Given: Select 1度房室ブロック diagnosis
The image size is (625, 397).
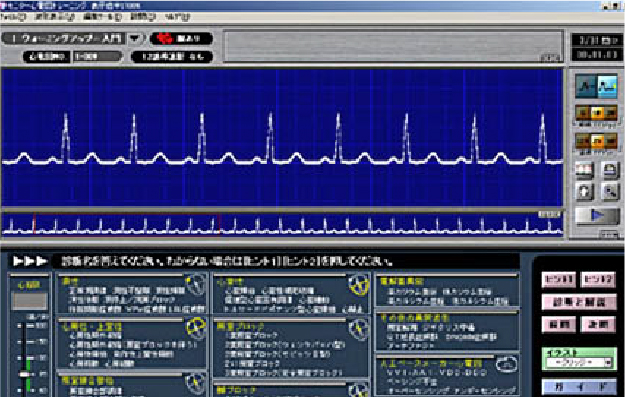Looking at the screenshot, I should pyautogui.click(x=251, y=336).
